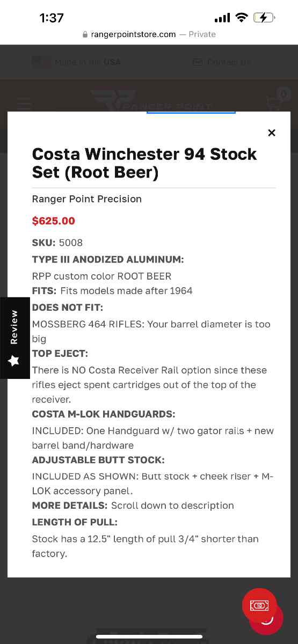
Task: Tap the home indicator bar
Action: click(x=149, y=636)
